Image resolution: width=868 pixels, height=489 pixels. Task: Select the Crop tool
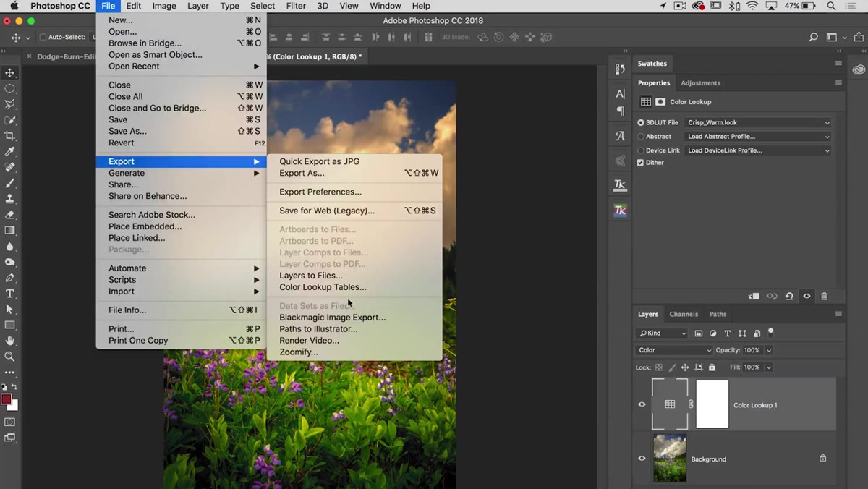coord(10,136)
